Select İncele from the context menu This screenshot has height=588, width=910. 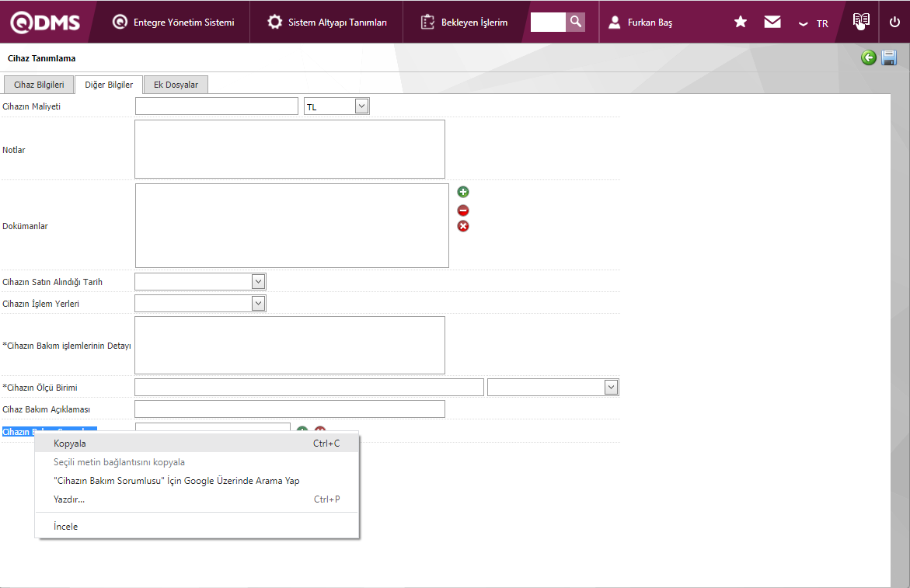(x=197, y=526)
